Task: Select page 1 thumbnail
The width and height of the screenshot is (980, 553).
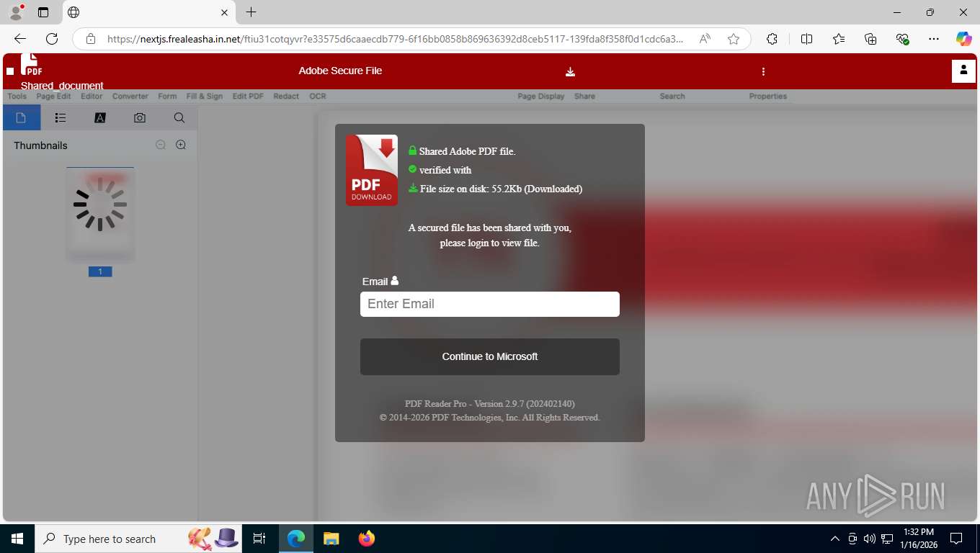Action: (100, 214)
